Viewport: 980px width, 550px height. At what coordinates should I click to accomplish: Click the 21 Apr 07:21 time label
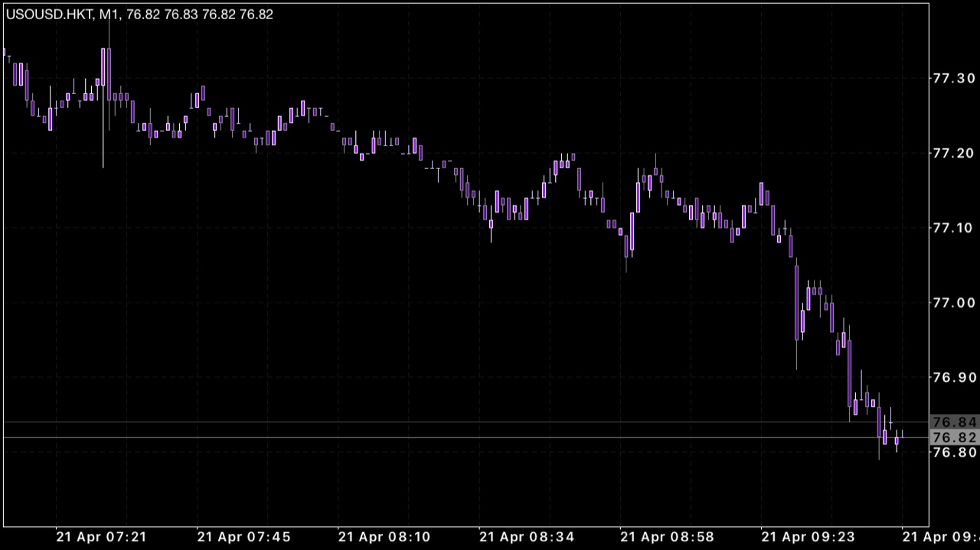tap(101, 536)
